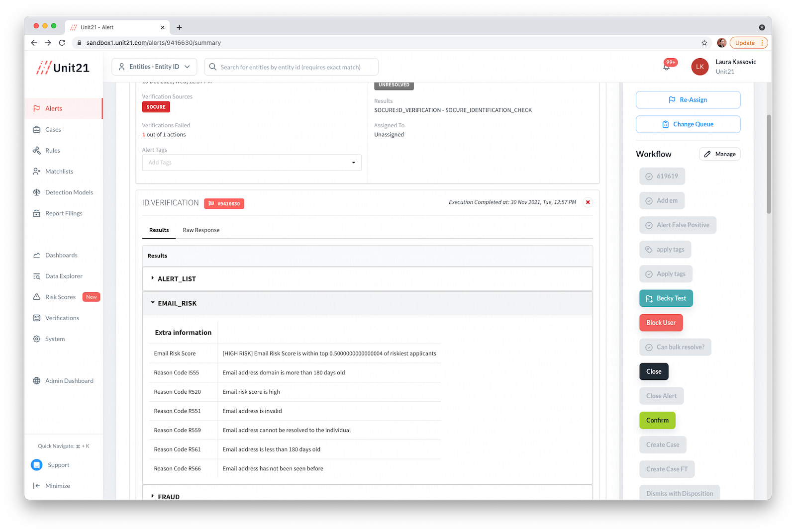Click the Email Risk Score row label
The height and width of the screenshot is (532, 796).
pyautogui.click(x=175, y=354)
